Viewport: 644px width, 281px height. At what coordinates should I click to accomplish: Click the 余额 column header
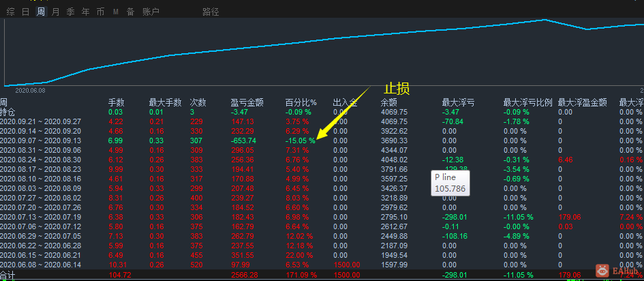[389, 103]
